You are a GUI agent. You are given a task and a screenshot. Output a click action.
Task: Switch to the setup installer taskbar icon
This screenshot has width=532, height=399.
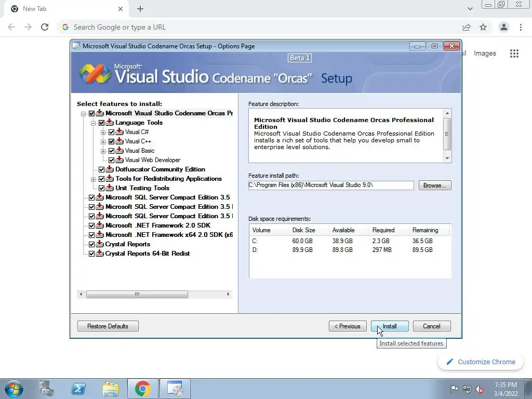click(x=175, y=389)
